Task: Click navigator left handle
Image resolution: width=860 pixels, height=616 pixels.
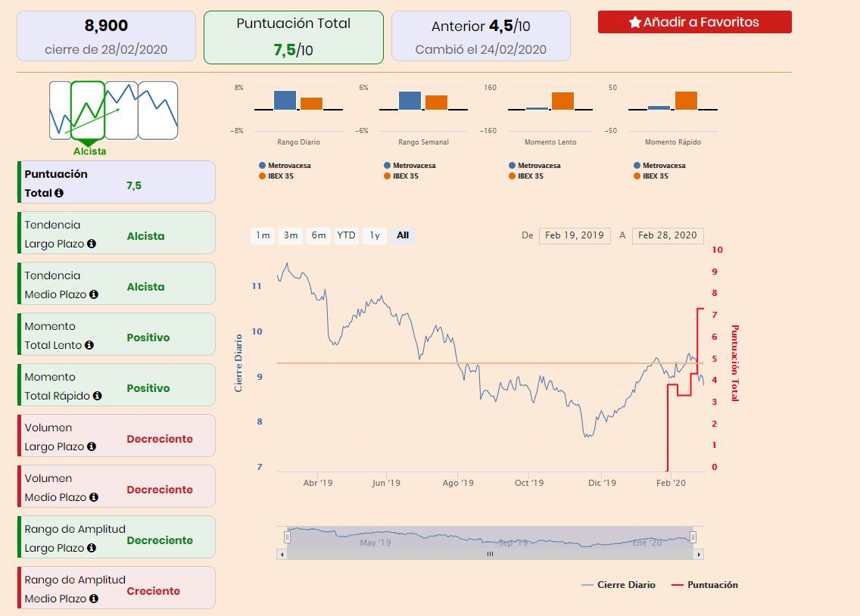Action: pos(287,537)
